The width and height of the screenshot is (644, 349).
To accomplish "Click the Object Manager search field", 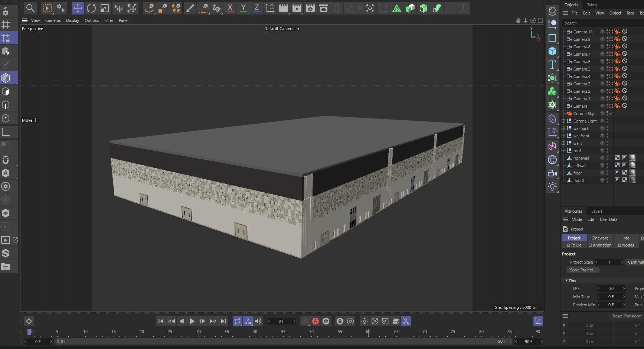I will [603, 23].
